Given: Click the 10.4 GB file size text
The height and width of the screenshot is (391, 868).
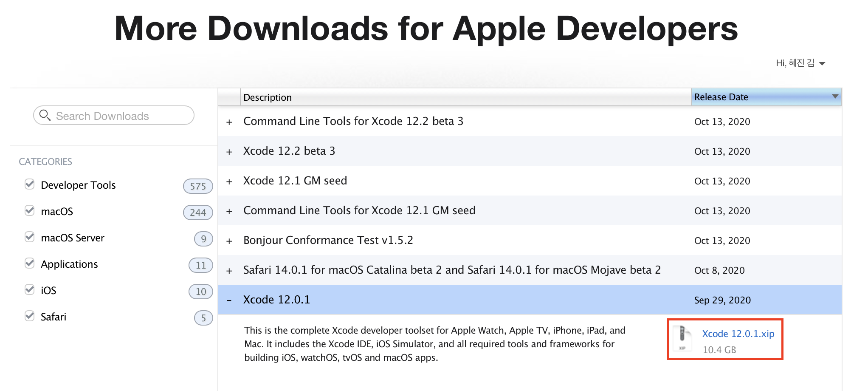Looking at the screenshot, I should [719, 350].
